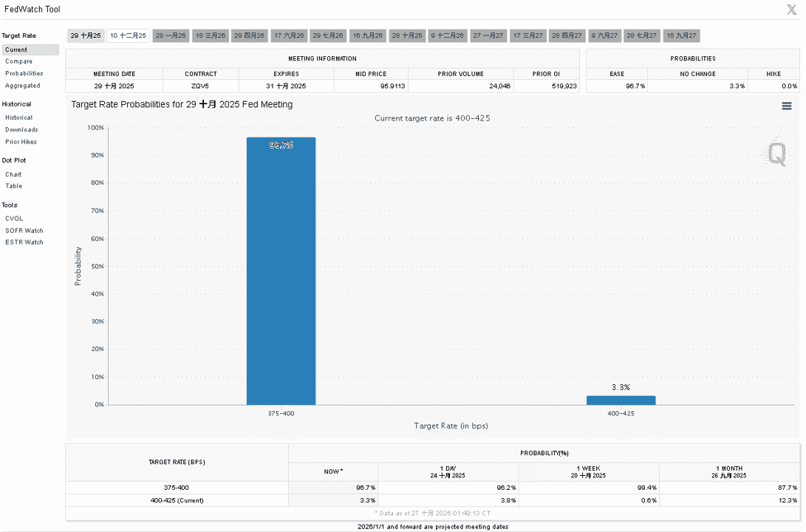Open the 18 三月26 meeting tab

point(211,35)
